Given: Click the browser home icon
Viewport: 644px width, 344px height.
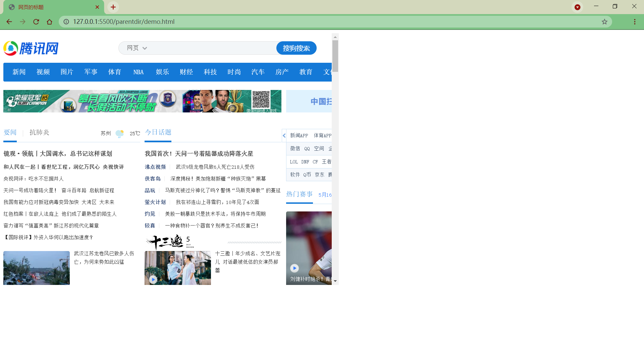Looking at the screenshot, I should pyautogui.click(x=50, y=21).
